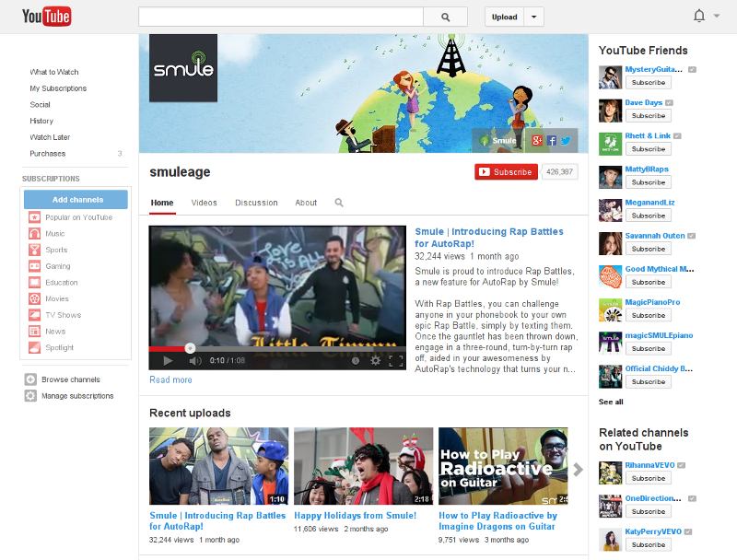Open the Savannah Outen channel link

[655, 236]
